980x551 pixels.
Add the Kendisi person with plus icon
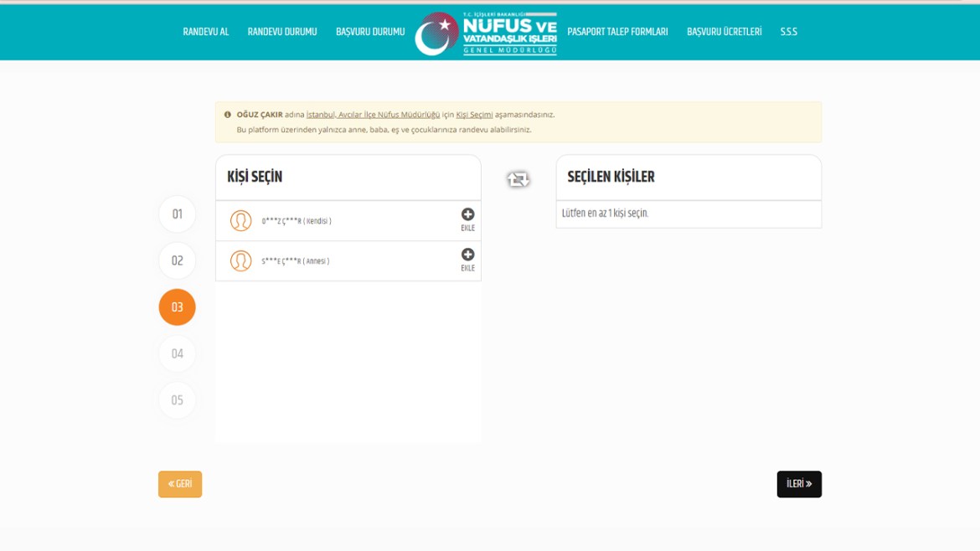(467, 215)
